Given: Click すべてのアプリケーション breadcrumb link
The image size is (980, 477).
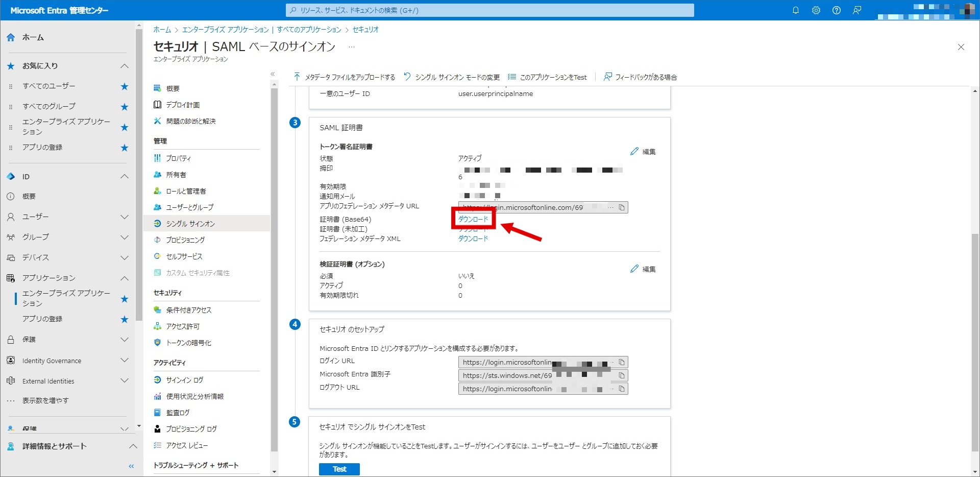Looking at the screenshot, I should (309, 30).
